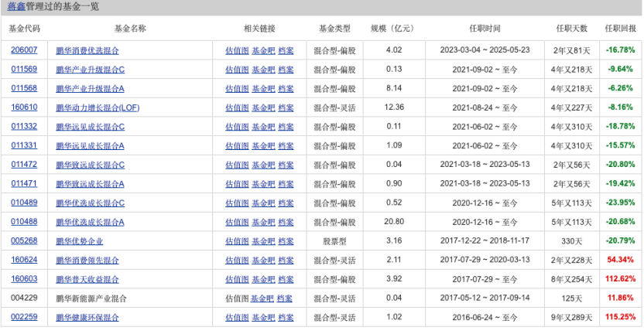Screen dimensions: 644x334
Task: Click fund code 160624
Action: pos(24,260)
